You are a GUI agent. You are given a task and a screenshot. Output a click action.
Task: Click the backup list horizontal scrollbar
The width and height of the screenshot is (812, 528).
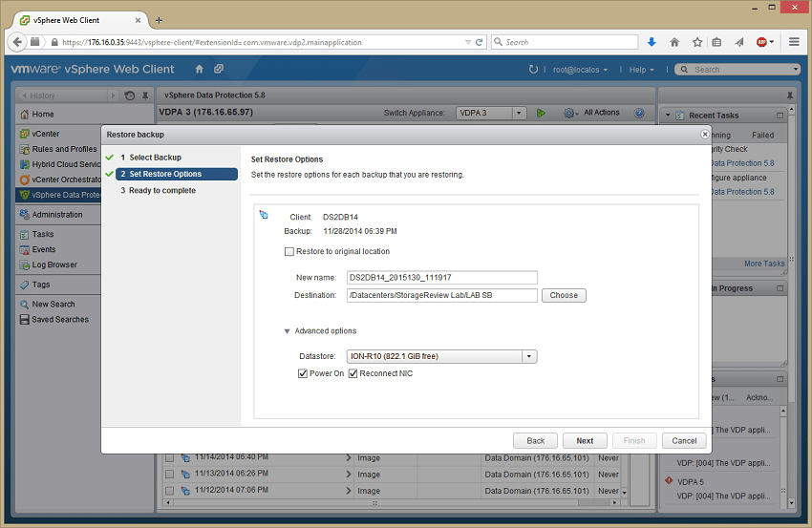pos(391,502)
